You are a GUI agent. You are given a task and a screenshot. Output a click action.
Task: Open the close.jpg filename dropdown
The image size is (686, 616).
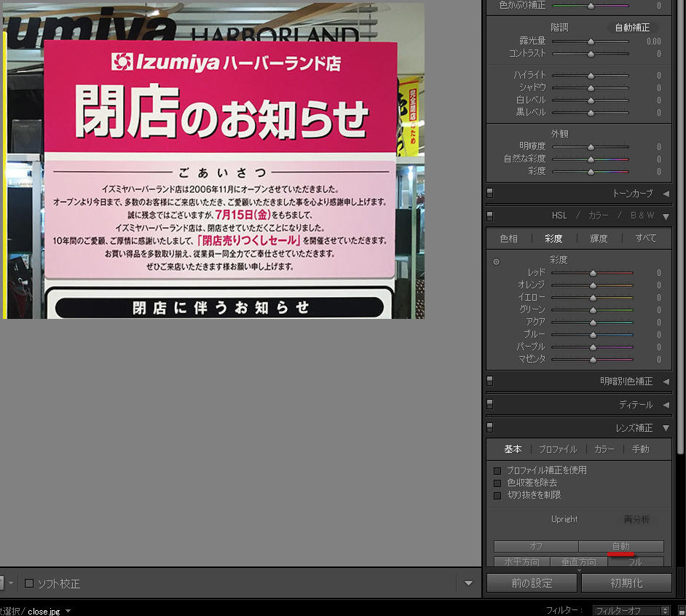(x=68, y=611)
